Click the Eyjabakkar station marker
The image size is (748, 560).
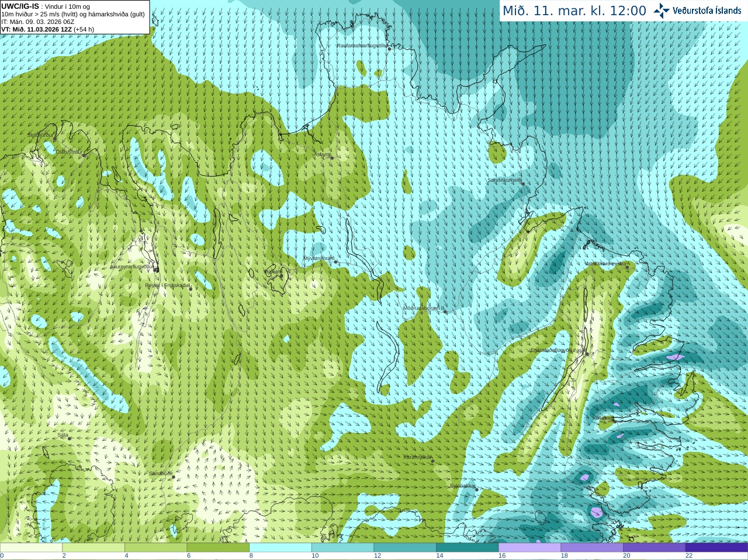[x=477, y=489]
